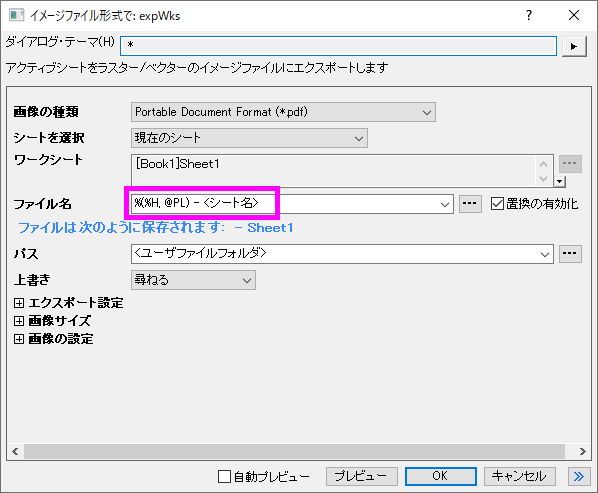Click the キャンセル button
Screen dimensions: 598x493
pyautogui.click(x=519, y=476)
